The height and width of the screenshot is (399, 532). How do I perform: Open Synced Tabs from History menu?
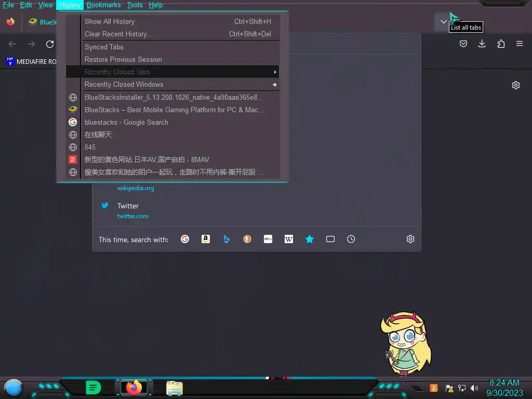click(x=172, y=47)
